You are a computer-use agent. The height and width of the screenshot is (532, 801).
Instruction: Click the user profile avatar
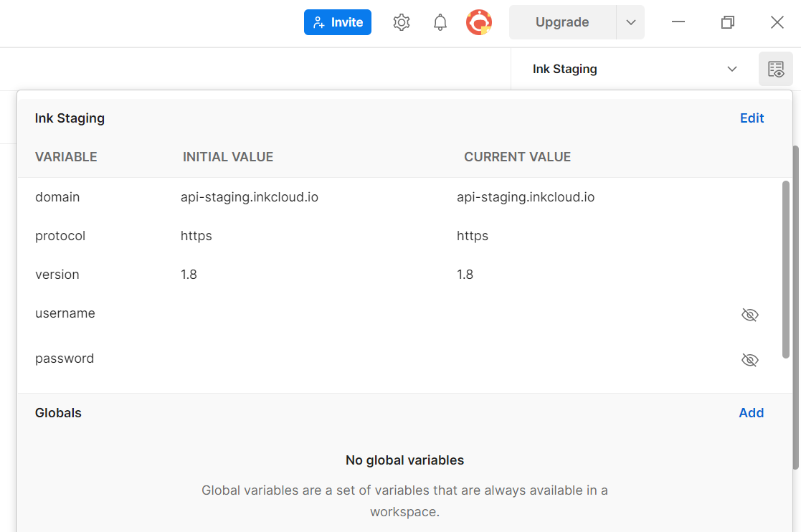(478, 22)
